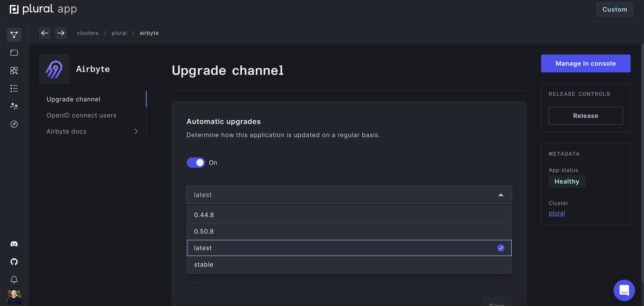Click the compass explore icon
The height and width of the screenshot is (306, 644).
coord(14,124)
